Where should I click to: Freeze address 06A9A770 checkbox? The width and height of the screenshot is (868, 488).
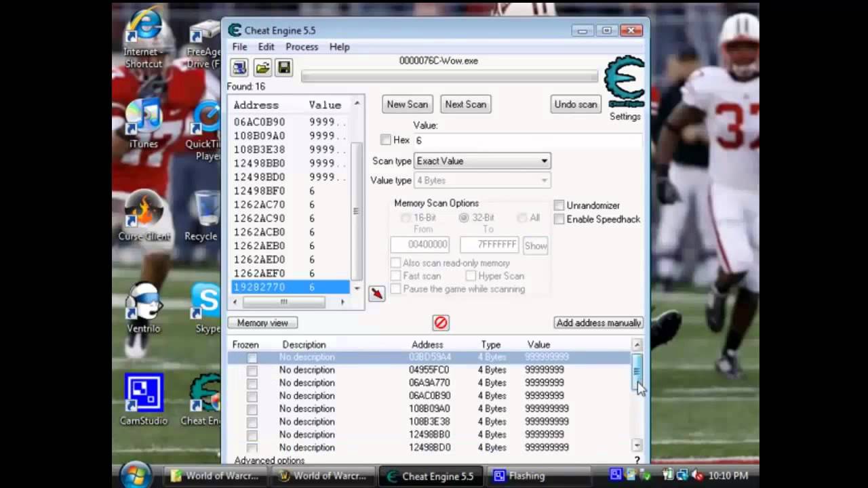[252, 383]
